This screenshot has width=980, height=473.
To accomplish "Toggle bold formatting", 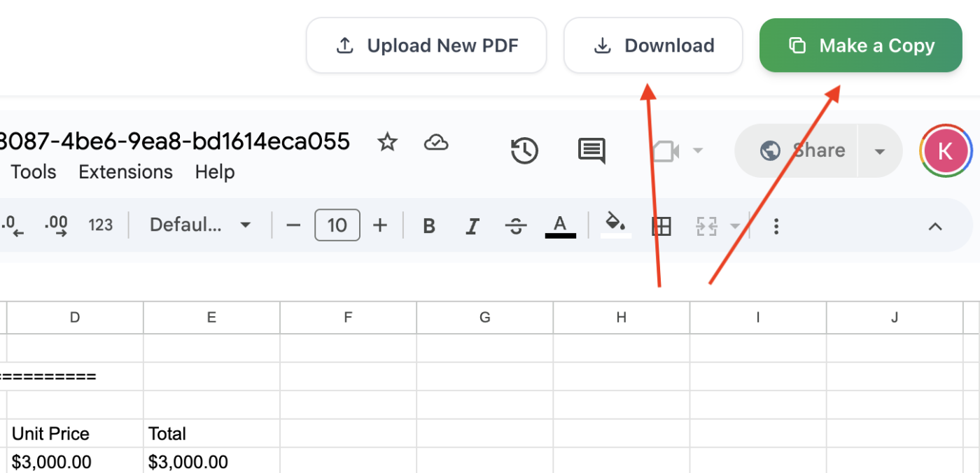I will [429, 225].
